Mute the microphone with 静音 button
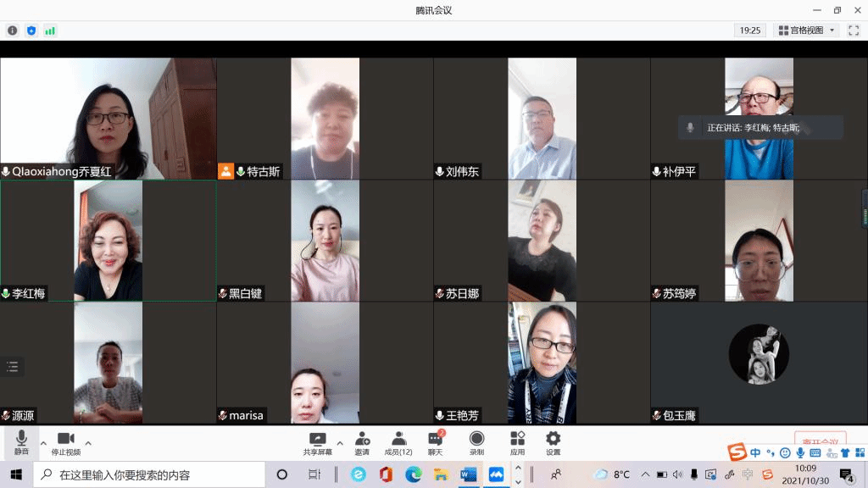Image resolution: width=868 pixels, height=488 pixels. tap(21, 441)
